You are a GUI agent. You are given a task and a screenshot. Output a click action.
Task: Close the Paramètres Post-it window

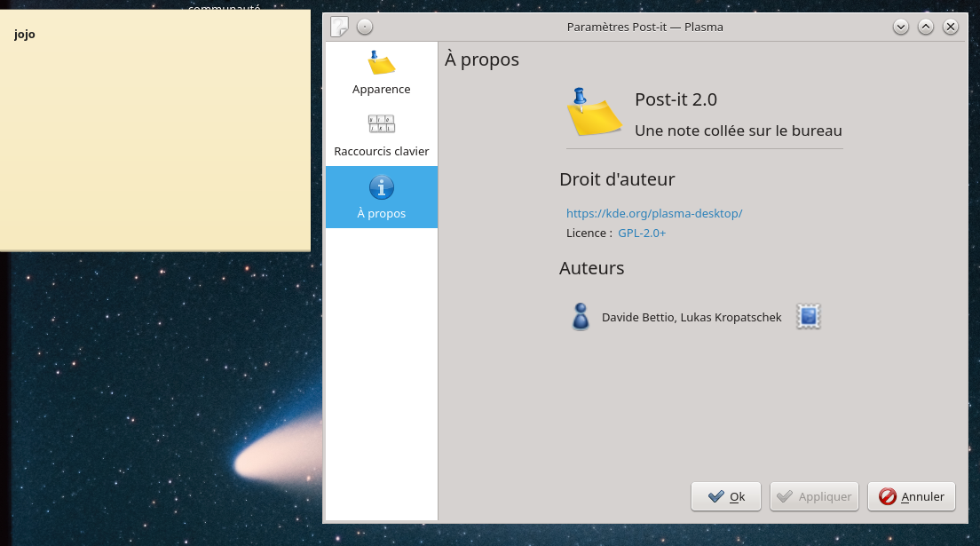(951, 27)
